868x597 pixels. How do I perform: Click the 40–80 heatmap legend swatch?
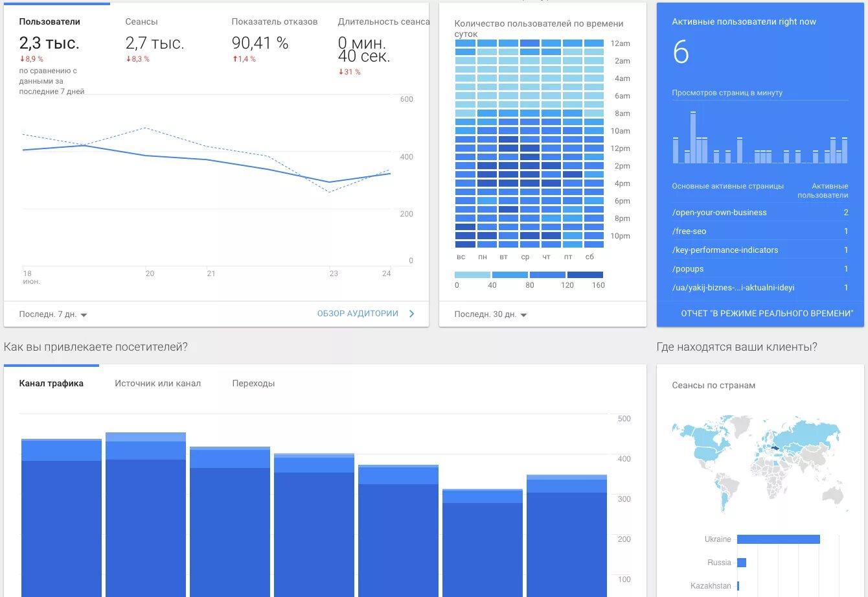(510, 275)
